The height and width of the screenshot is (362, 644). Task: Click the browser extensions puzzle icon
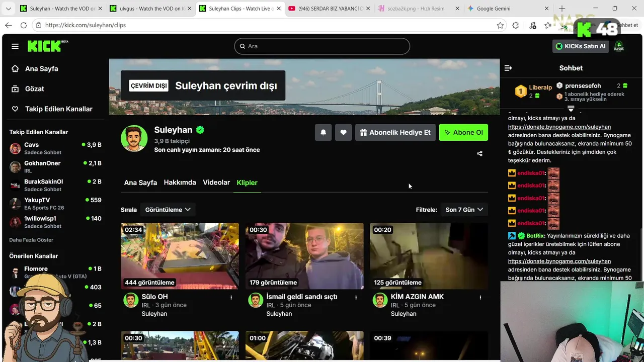[516, 25]
